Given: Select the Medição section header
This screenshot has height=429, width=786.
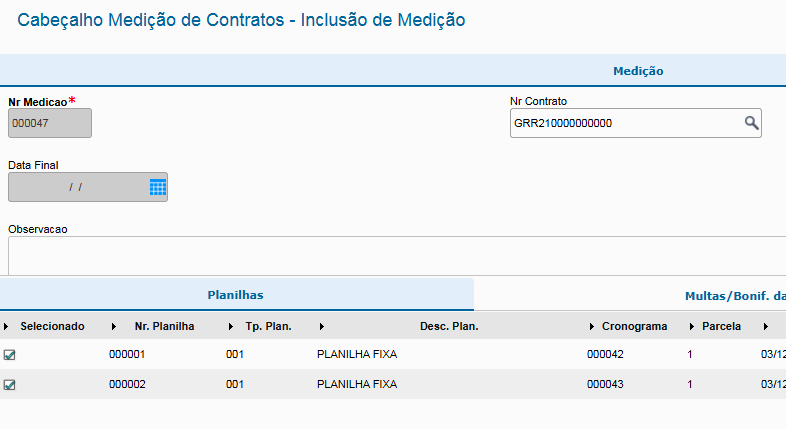Looking at the screenshot, I should (x=638, y=71).
